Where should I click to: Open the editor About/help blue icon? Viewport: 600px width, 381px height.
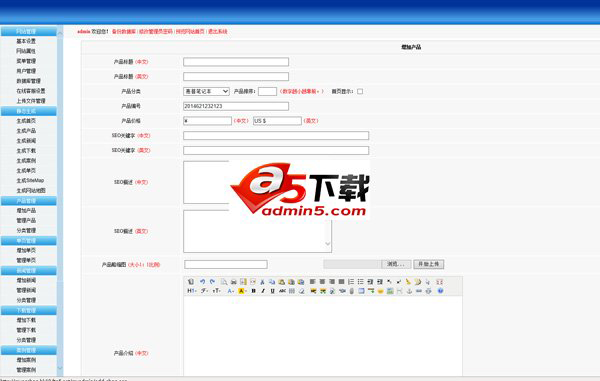click(440, 291)
